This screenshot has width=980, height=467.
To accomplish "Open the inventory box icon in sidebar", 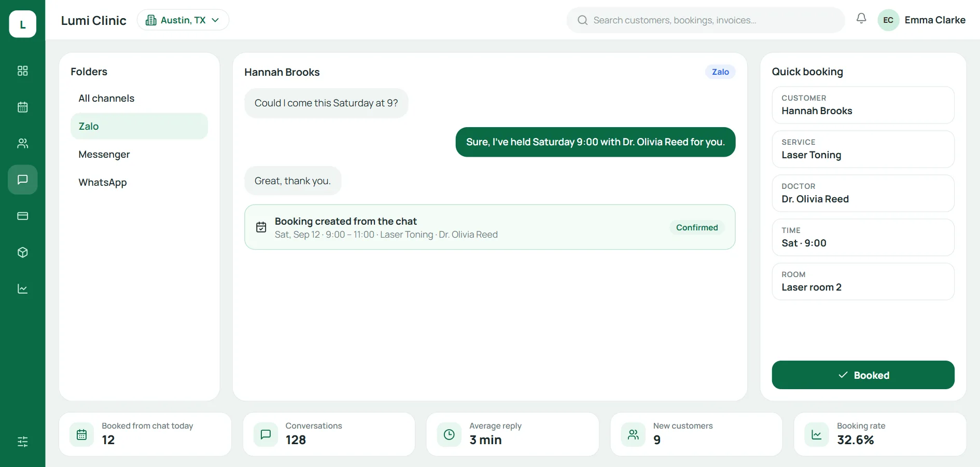I will pyautogui.click(x=22, y=252).
